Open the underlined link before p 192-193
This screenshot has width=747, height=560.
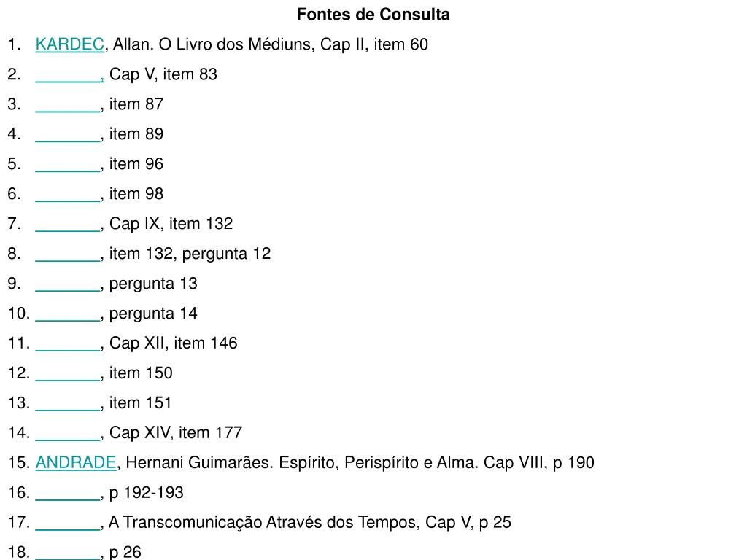coord(68,494)
